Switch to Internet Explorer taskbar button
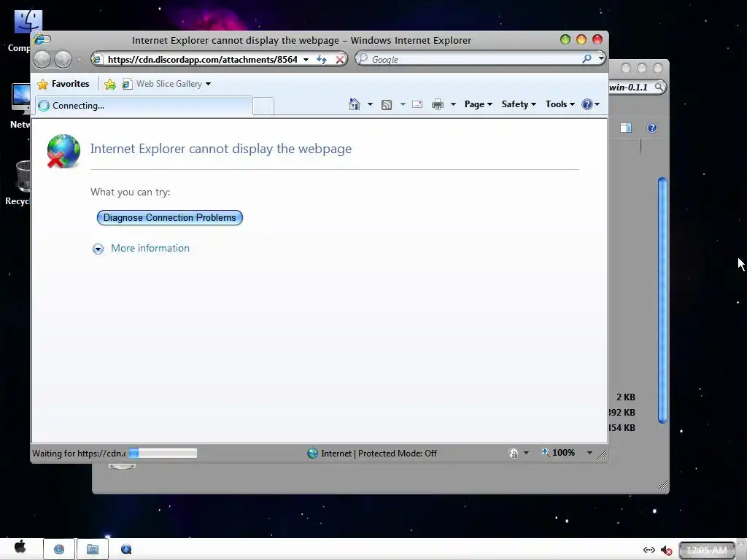Viewport: 747px width, 560px height. [59, 550]
